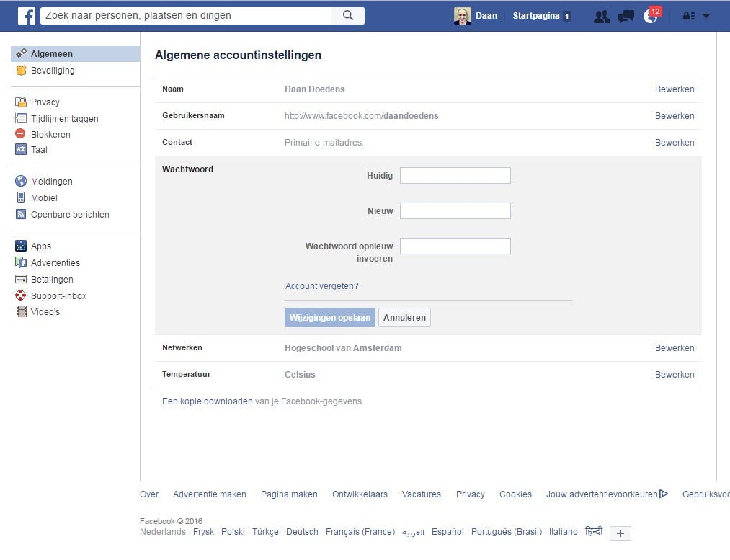Click Een kopie downloaden link
The image size is (730, 560).
point(207,401)
